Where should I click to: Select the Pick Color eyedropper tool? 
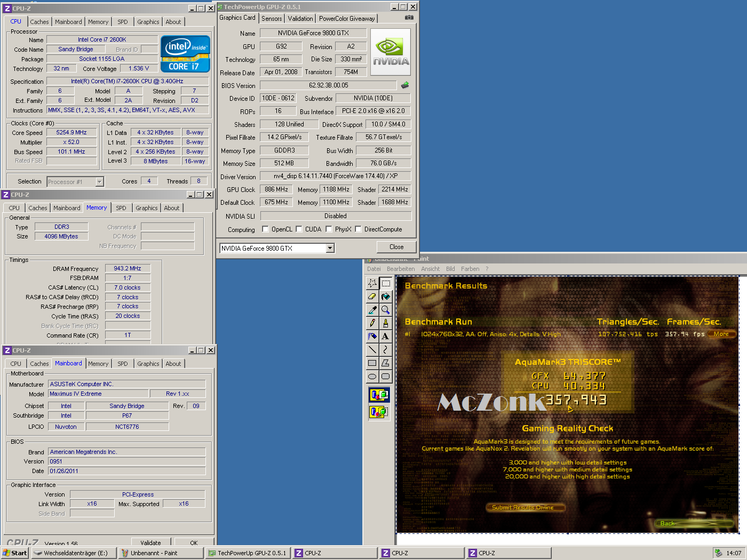pyautogui.click(x=372, y=310)
